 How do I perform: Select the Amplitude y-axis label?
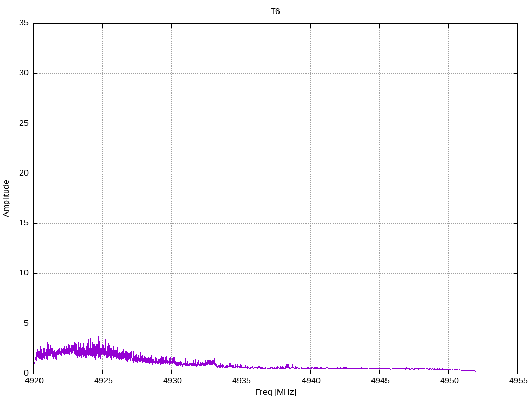coord(6,198)
